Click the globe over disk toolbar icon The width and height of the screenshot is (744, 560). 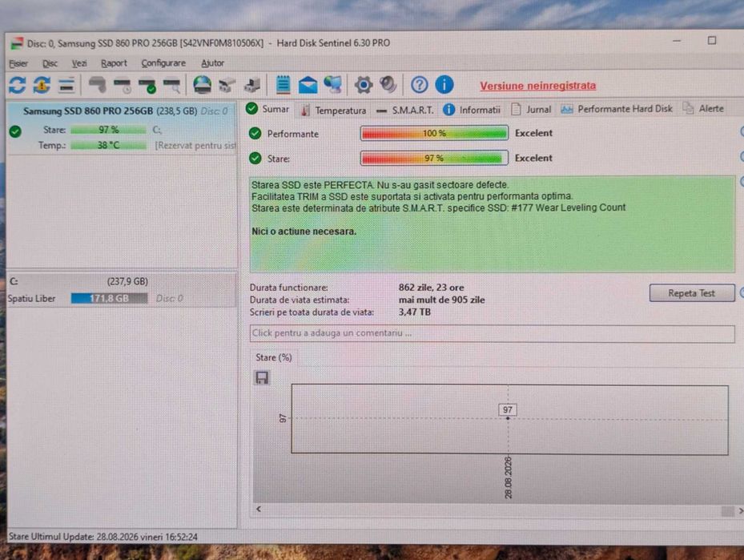[x=202, y=86]
